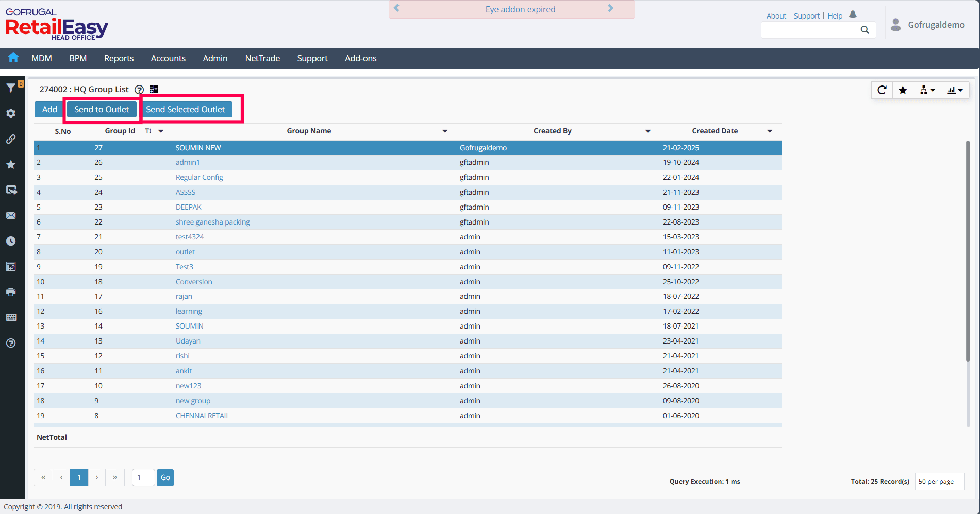The image size is (980, 514).
Task: Click the Add button
Action: point(49,109)
